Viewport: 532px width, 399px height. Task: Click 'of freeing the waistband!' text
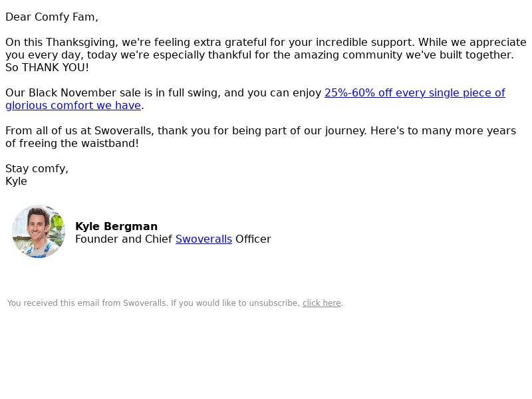click(x=72, y=143)
